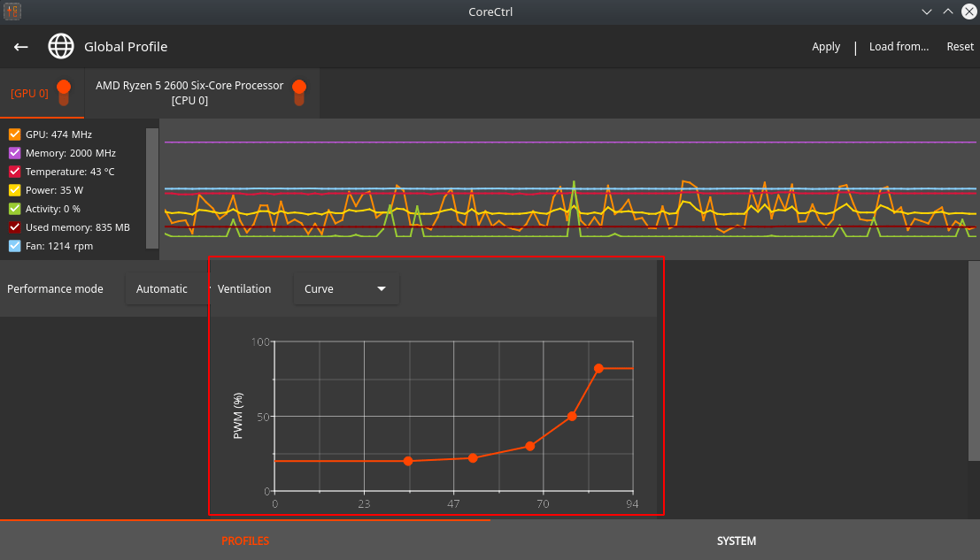Uncheck the Temperature 43 °C checkbox

click(14, 172)
